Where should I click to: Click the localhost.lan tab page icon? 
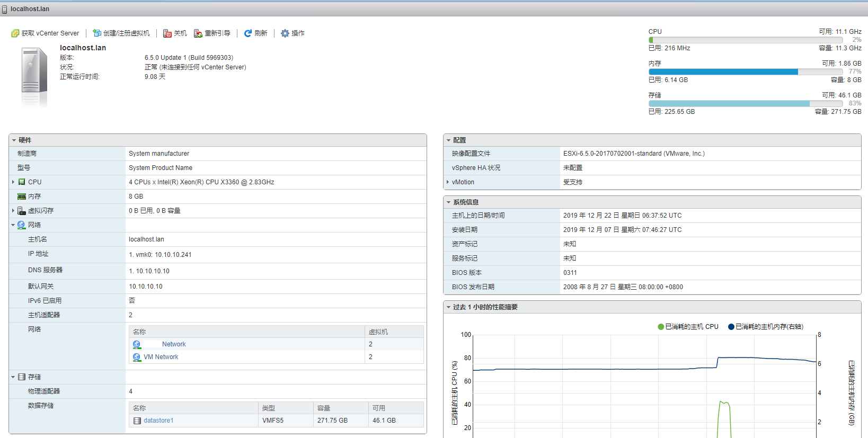[4, 9]
